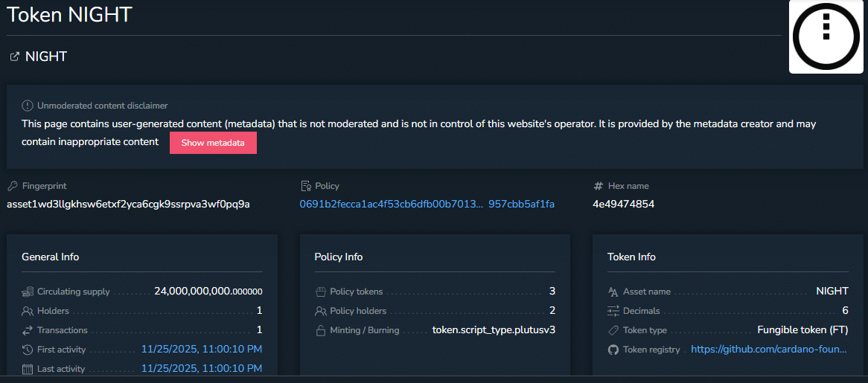Click the Token type tag icon

(x=613, y=330)
